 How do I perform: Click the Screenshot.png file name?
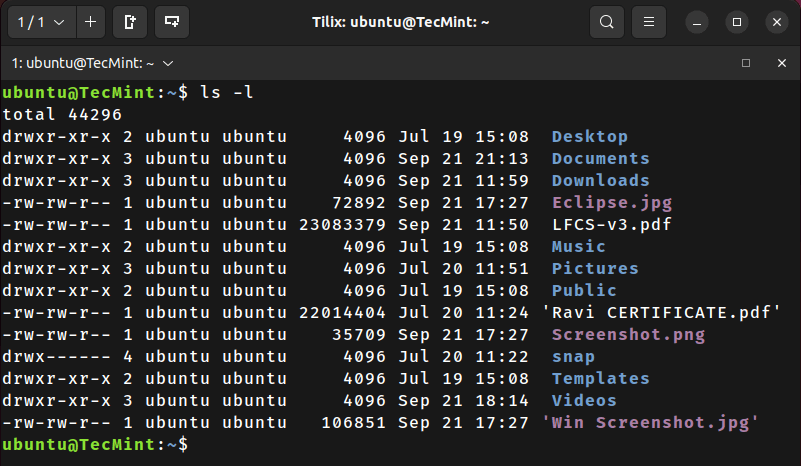point(628,335)
